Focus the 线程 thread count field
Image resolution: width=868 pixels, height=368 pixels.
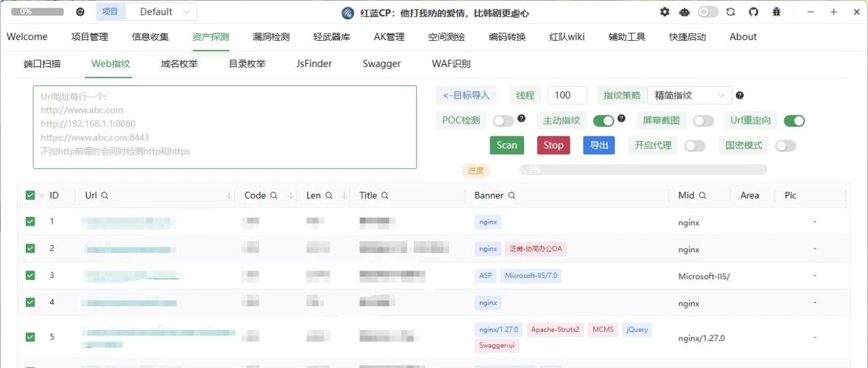[x=568, y=96]
